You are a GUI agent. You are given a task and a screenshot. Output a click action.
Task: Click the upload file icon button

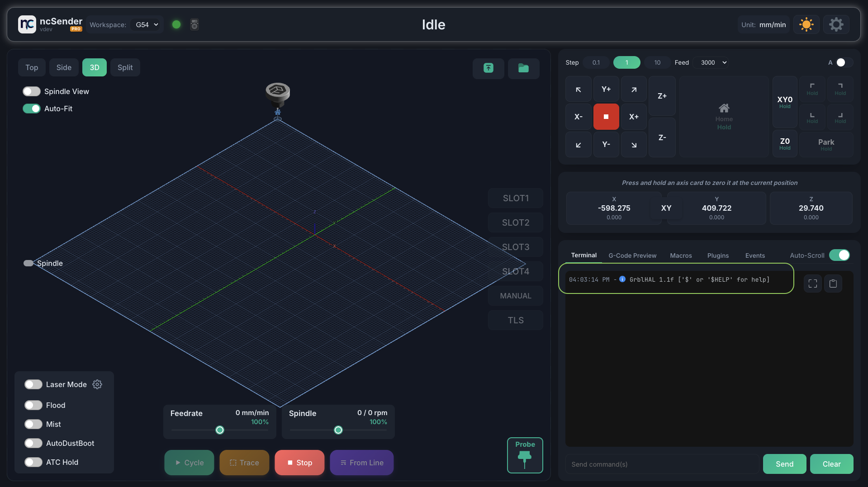pos(488,68)
